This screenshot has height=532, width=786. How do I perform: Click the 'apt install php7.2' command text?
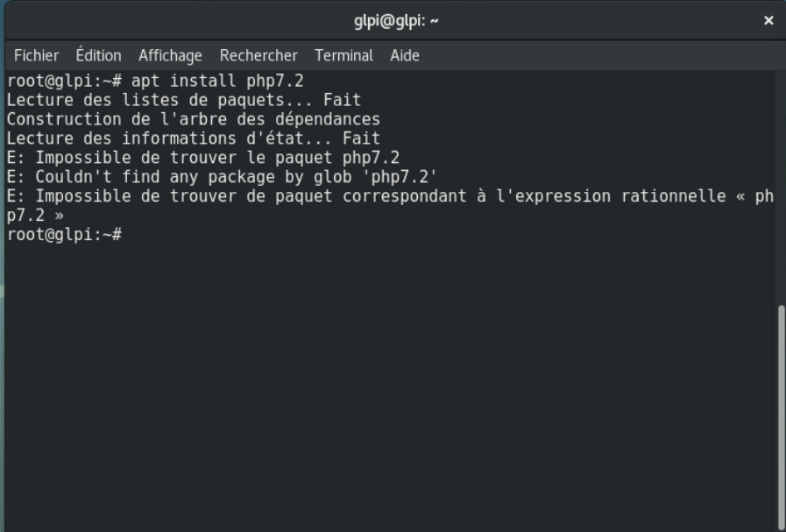(x=217, y=81)
